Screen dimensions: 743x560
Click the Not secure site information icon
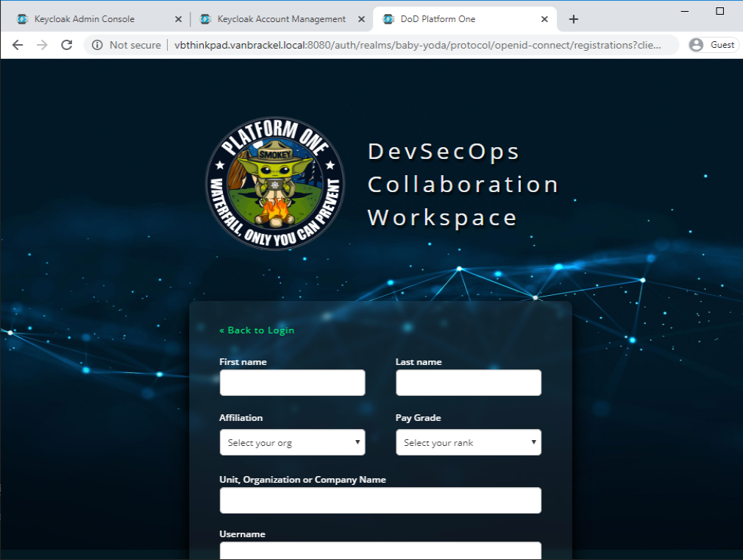point(98,44)
